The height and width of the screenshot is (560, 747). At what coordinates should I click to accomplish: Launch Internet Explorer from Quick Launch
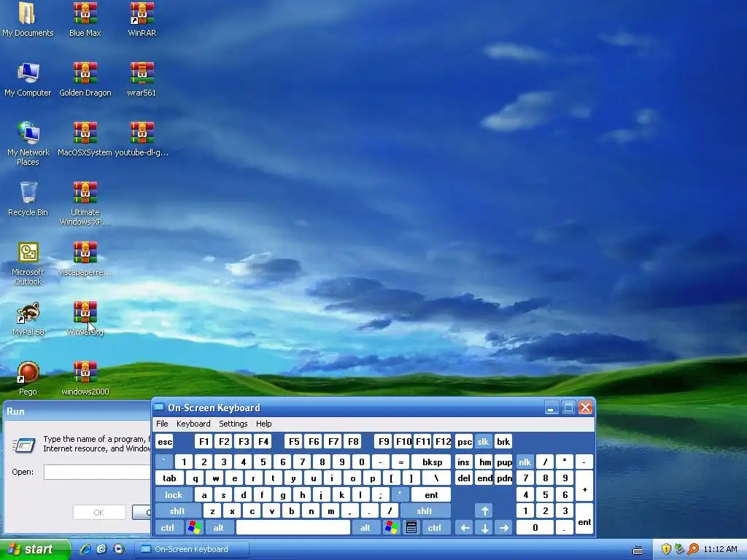coord(85,549)
